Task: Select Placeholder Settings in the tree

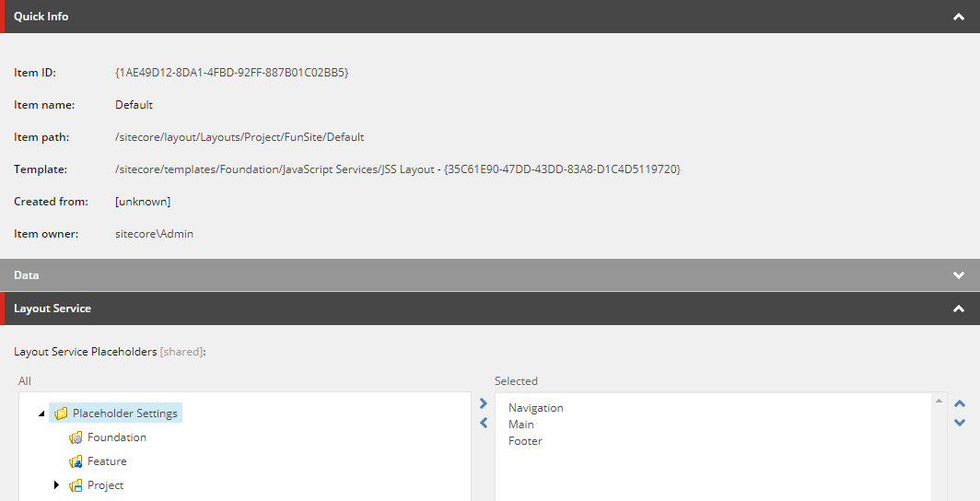Action: 124,414
